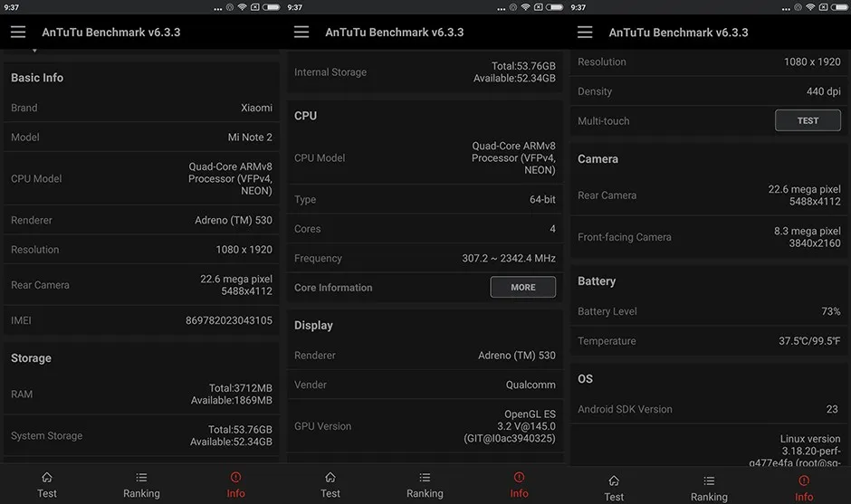851x504 pixels.
Task: Tap the Wi-Fi status icon in middle screenshot
Action: (525, 7)
